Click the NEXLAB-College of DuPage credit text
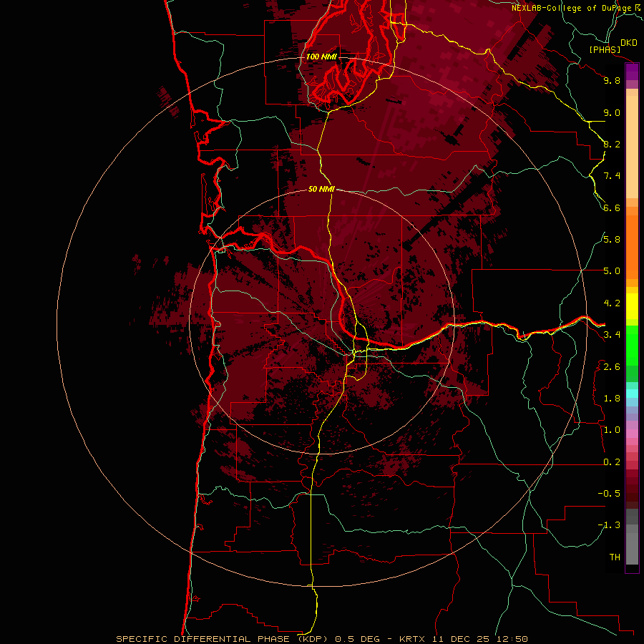 (x=571, y=8)
